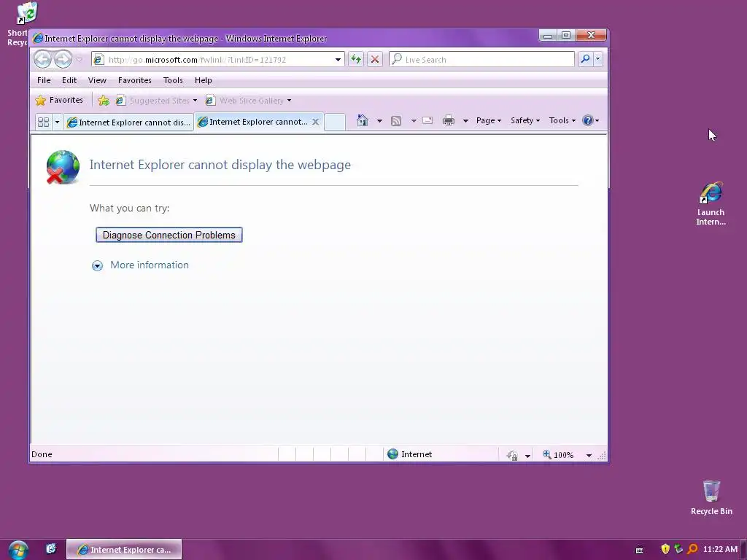Screen dimensions: 747x560
Task: Open the Safety command bar menu
Action: pos(525,120)
